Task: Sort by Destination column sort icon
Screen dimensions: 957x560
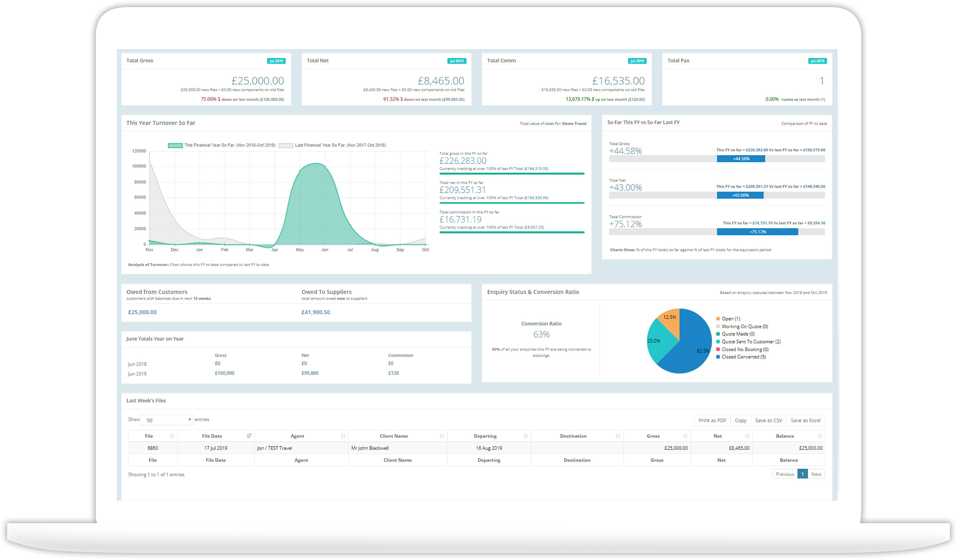Action: pos(618,436)
